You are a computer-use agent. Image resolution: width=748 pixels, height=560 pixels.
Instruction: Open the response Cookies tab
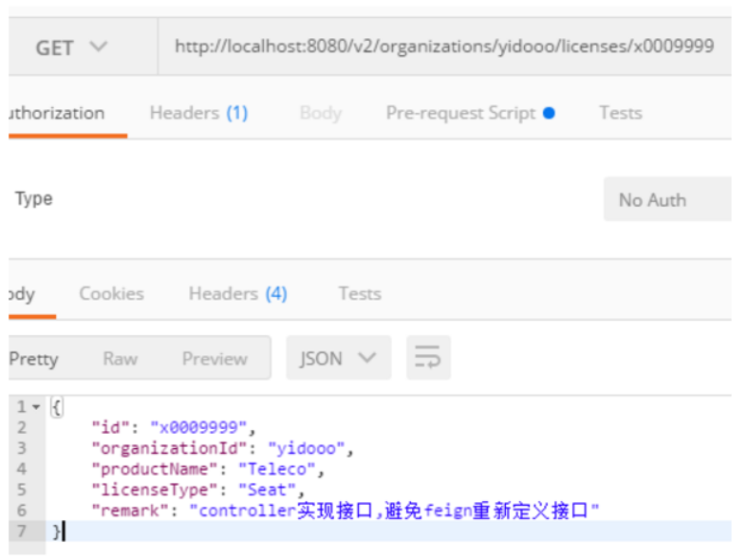coord(111,294)
